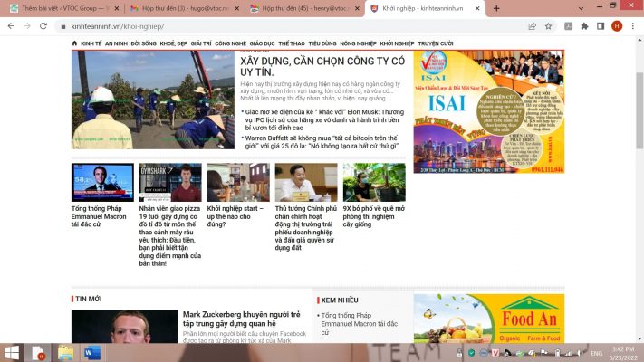Open File Explorer from the taskbar
This screenshot has height=362, width=644.
(66, 352)
